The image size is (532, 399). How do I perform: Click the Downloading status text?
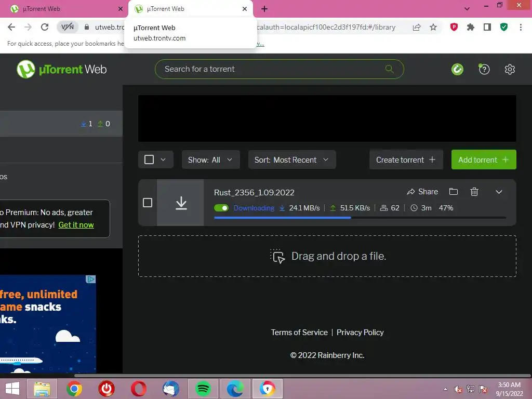click(254, 208)
